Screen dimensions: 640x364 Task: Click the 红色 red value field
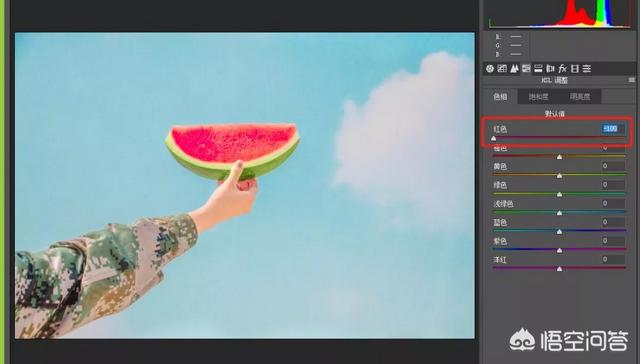click(x=612, y=129)
